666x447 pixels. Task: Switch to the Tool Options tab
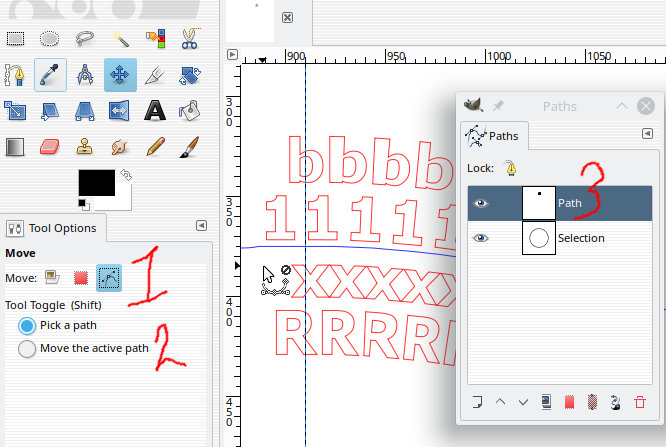[x=52, y=228]
